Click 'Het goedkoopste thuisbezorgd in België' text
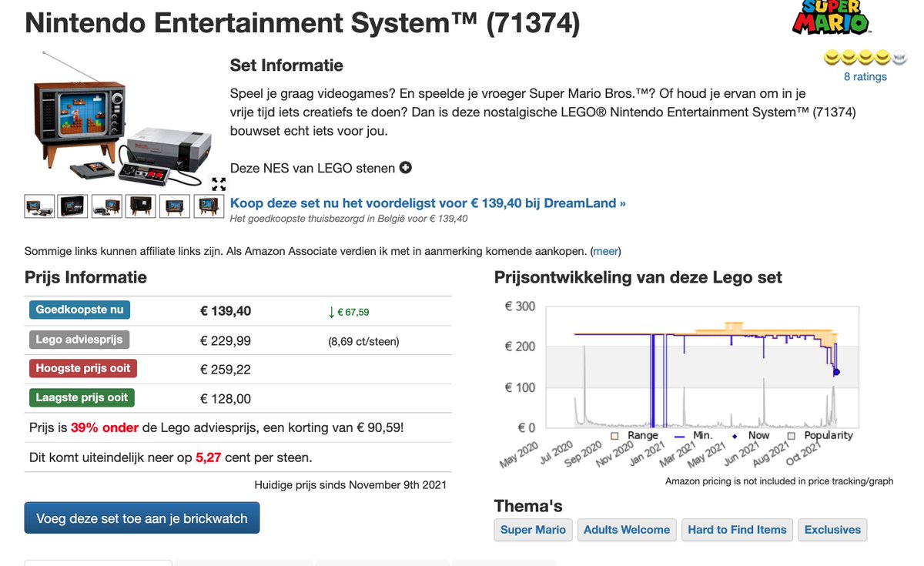The width and height of the screenshot is (924, 566). click(349, 219)
